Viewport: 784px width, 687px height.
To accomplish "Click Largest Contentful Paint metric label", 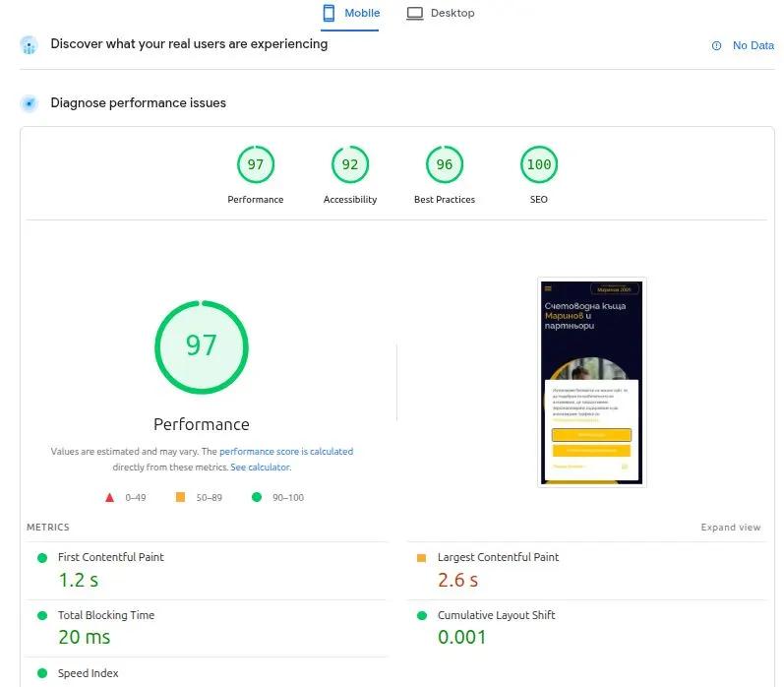I will (498, 557).
